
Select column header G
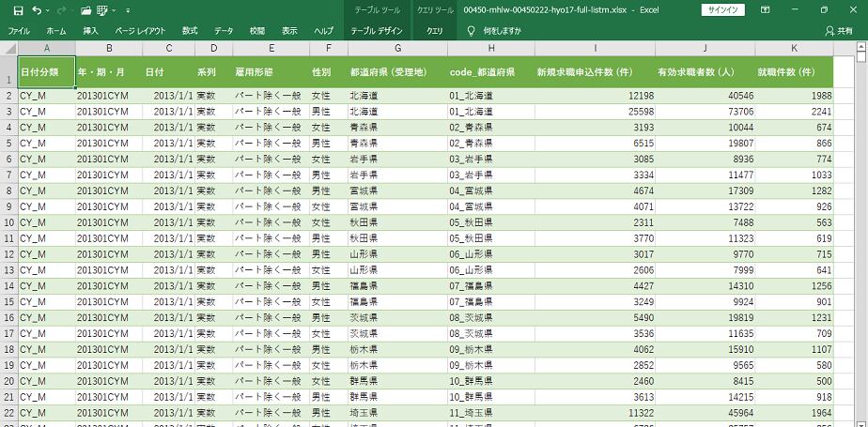(397, 48)
